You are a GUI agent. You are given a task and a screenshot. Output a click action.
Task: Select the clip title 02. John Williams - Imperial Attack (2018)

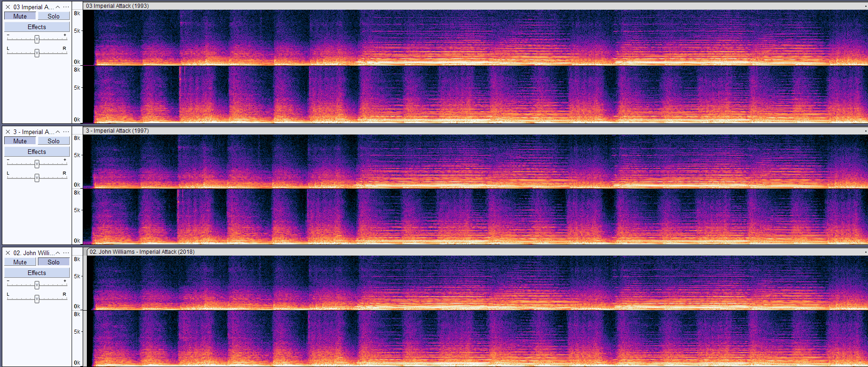pos(142,252)
